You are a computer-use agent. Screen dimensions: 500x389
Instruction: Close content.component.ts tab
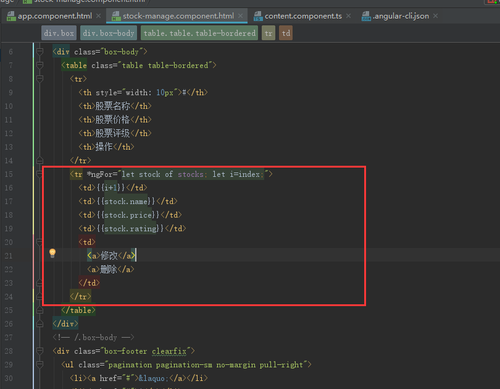348,16
